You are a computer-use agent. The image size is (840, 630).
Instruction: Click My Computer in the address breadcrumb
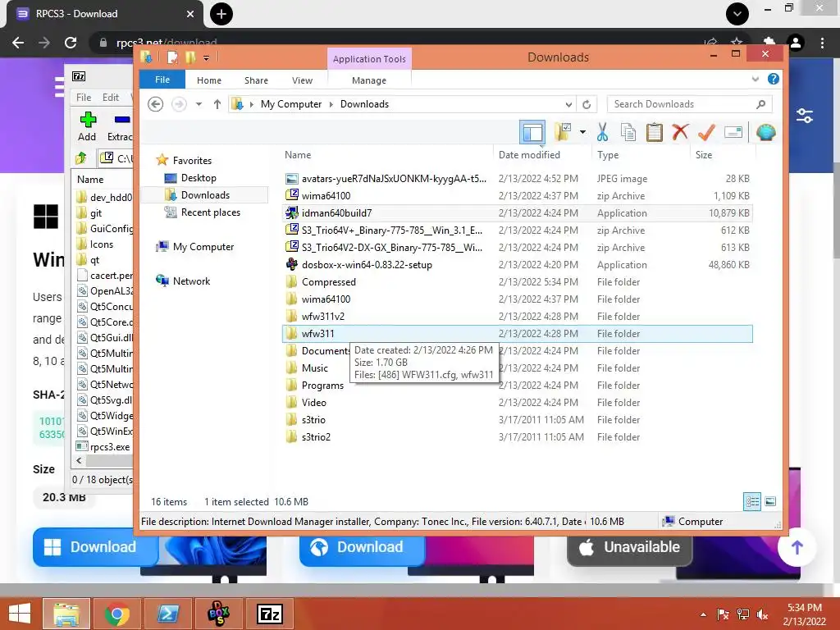tap(291, 104)
